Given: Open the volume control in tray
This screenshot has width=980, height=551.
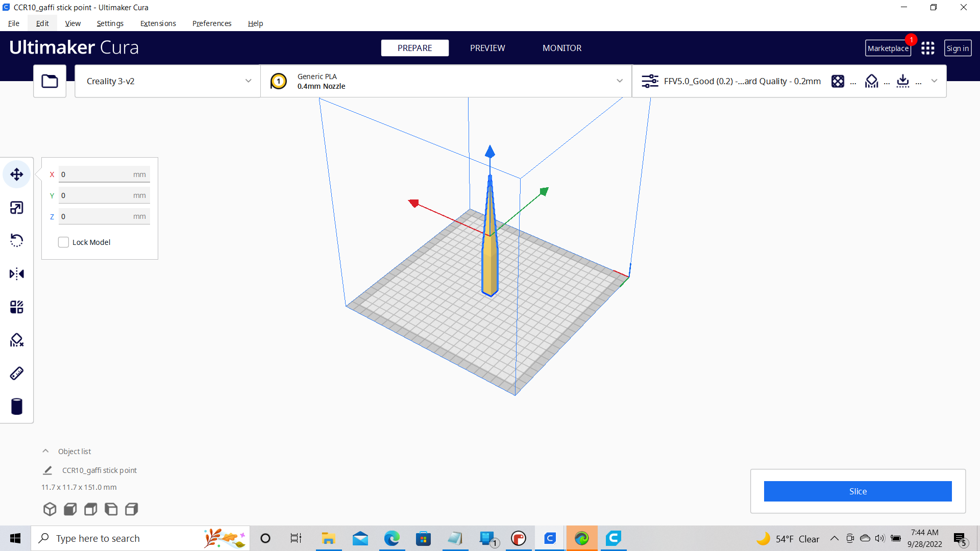Looking at the screenshot, I should (880, 538).
